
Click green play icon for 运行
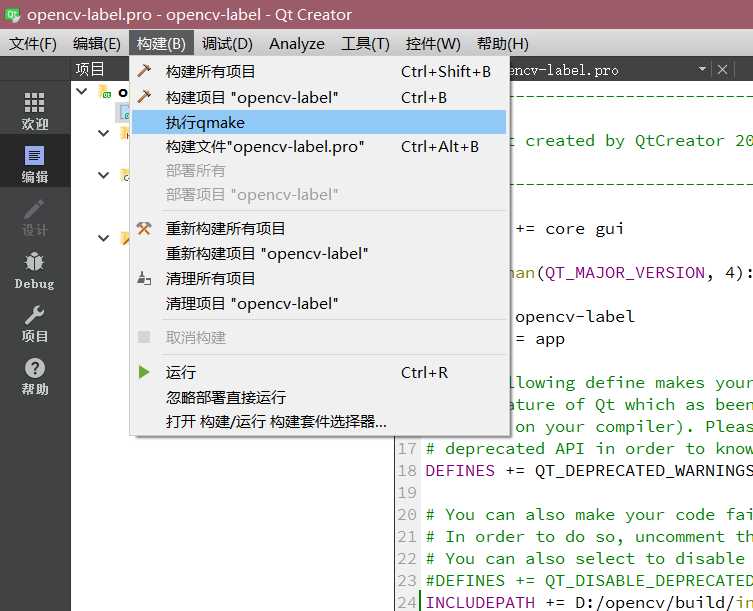tap(144, 372)
